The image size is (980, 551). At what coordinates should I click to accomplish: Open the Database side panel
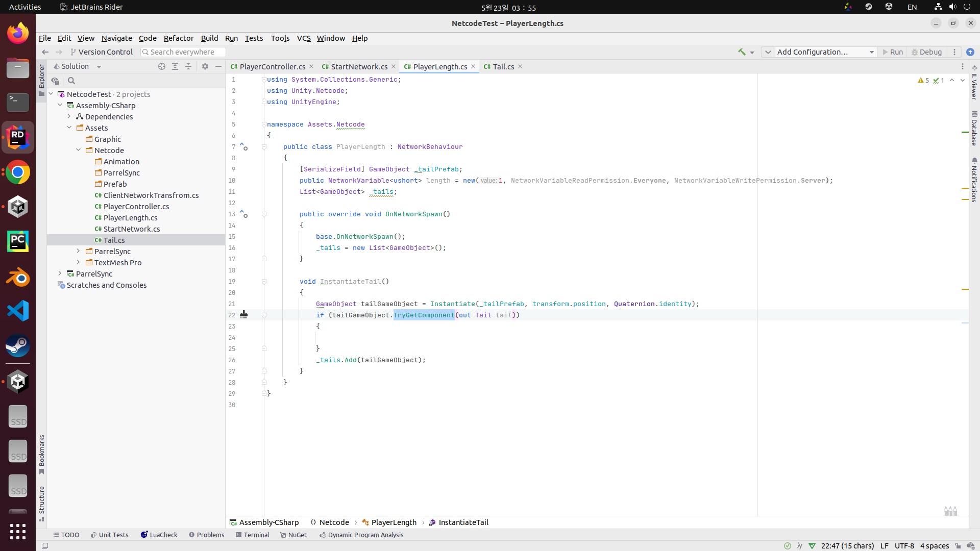coord(974,128)
